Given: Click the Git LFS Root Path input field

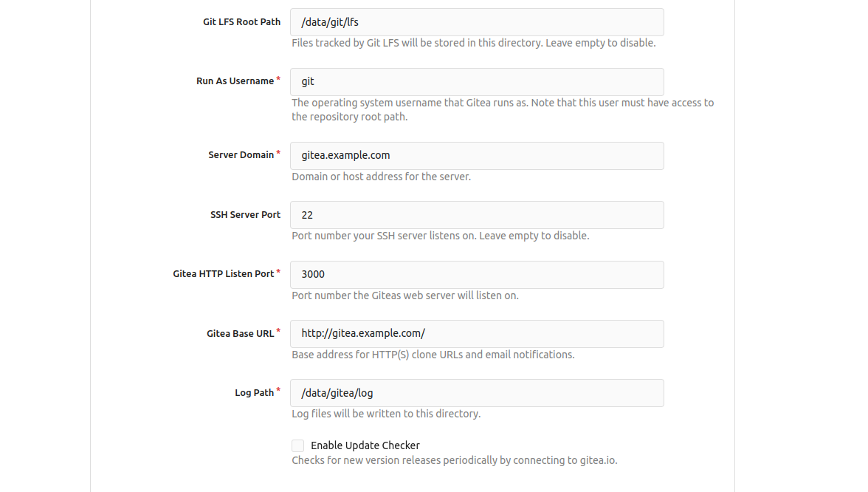Looking at the screenshot, I should pos(477,22).
